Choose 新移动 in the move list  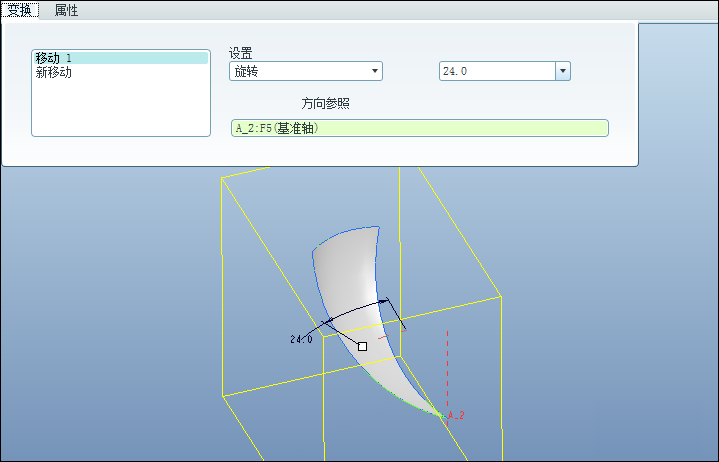tap(54, 72)
